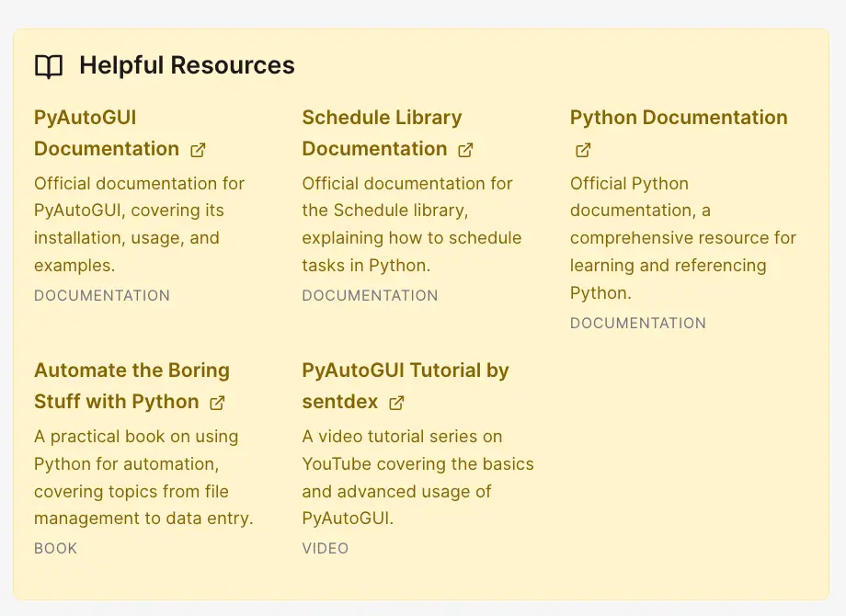
Task: Click the DOCUMENTATION tag under Python Documentation description
Action: point(638,323)
